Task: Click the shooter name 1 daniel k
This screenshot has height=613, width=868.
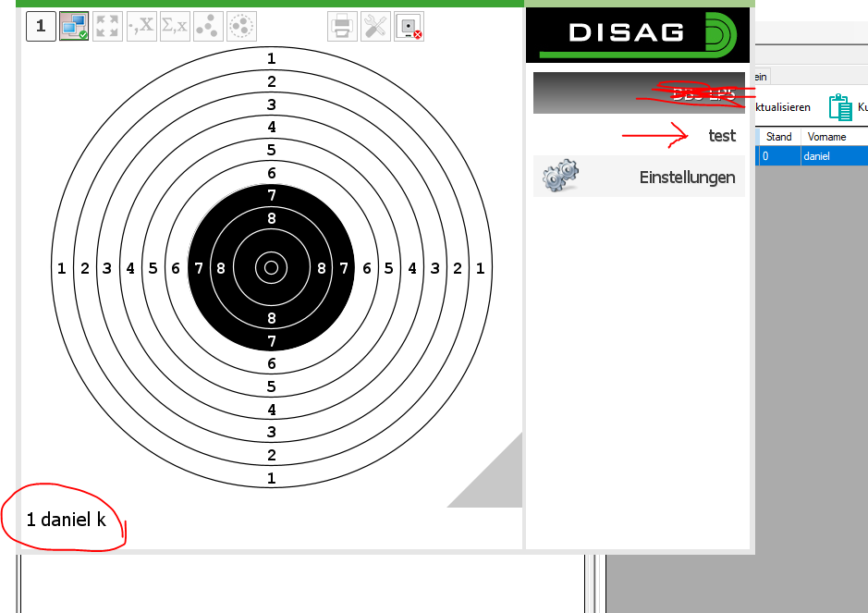Action: tap(66, 520)
